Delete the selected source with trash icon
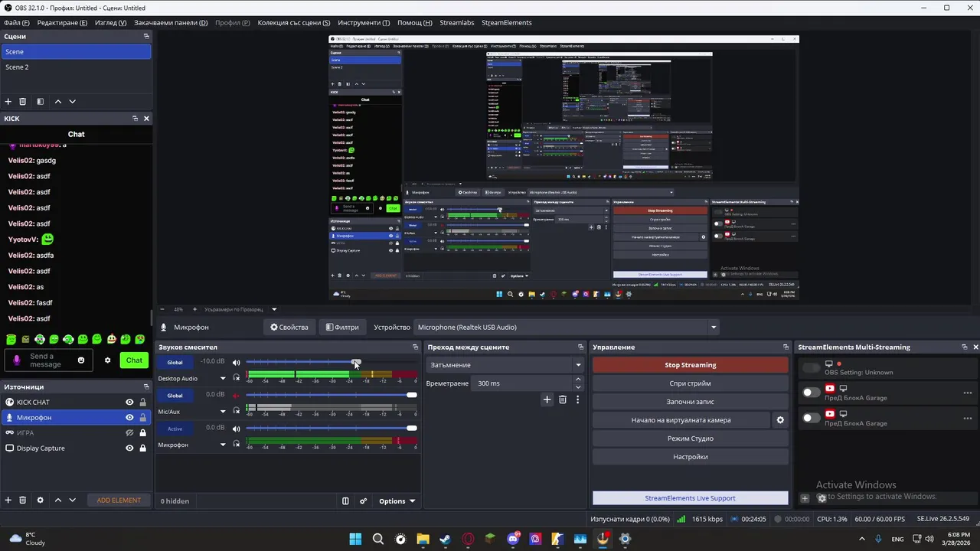Viewport: 980px width, 551px height. pyautogui.click(x=23, y=500)
